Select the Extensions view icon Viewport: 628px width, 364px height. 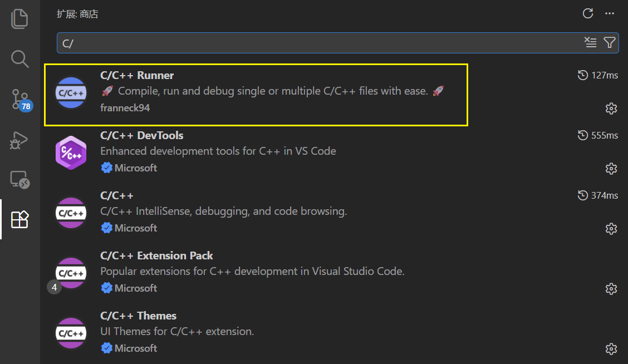[x=19, y=219]
